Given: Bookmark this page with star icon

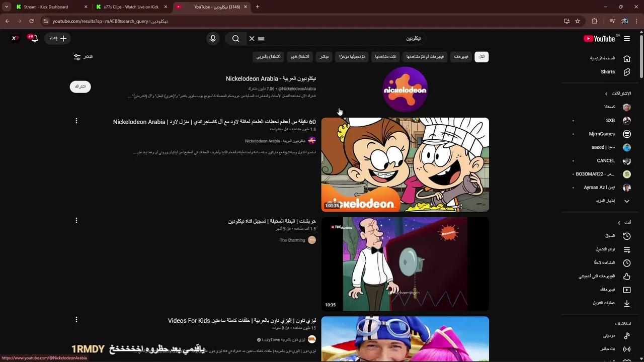Looking at the screenshot, I should click(578, 21).
